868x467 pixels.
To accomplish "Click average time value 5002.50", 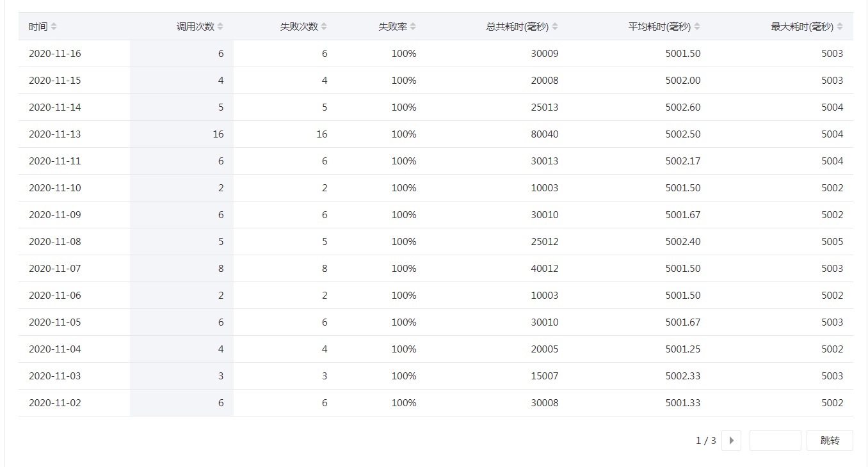I will [683, 134].
